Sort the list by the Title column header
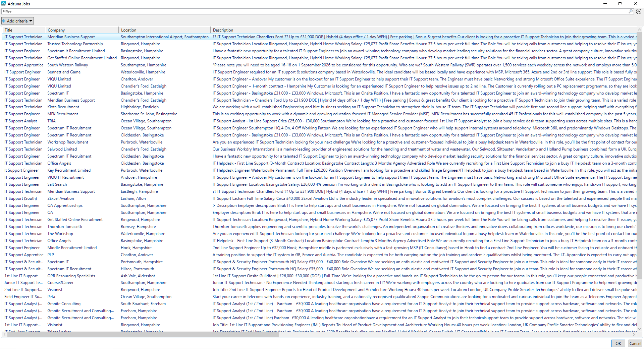This screenshot has height=349, width=644. [x=23, y=30]
